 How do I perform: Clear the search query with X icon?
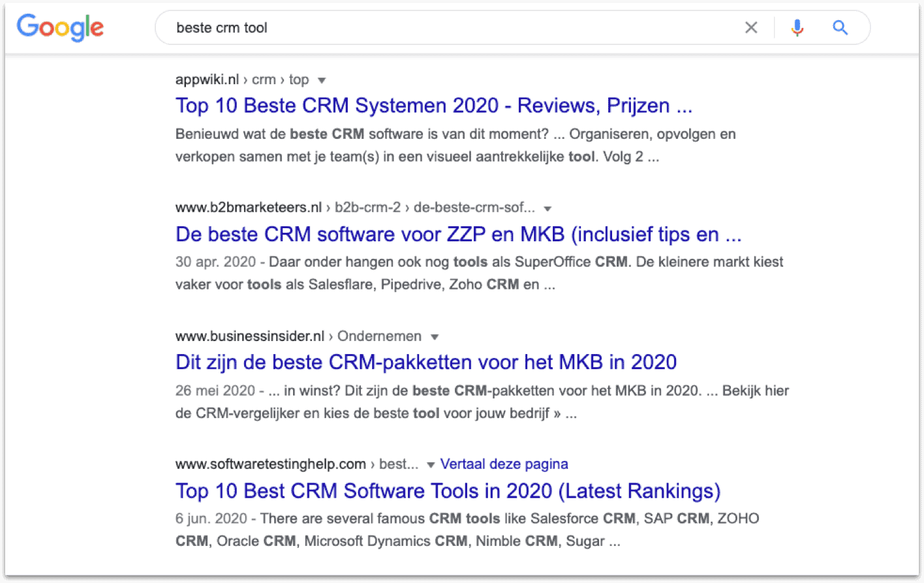click(751, 27)
